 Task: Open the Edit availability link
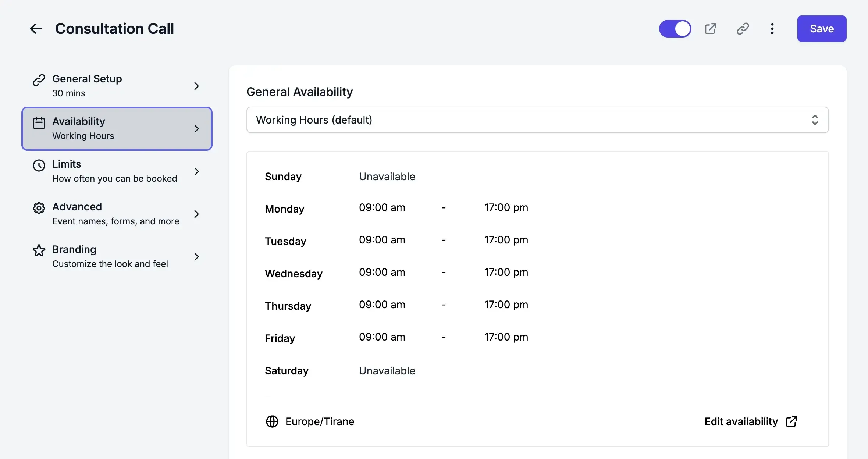pyautogui.click(x=741, y=421)
